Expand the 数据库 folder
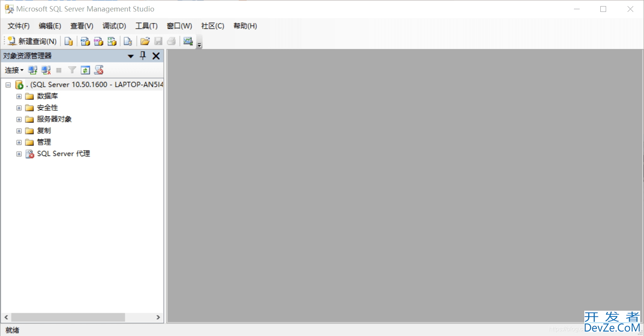 tap(19, 96)
